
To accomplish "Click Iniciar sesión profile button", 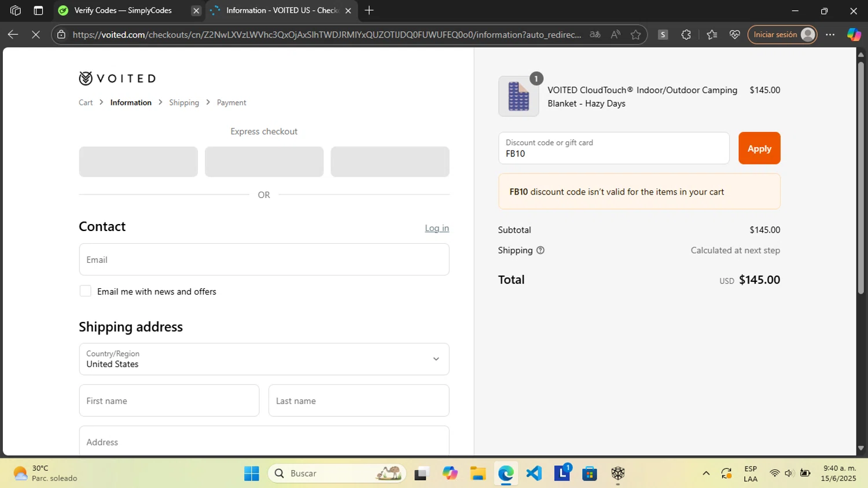I will [782, 35].
